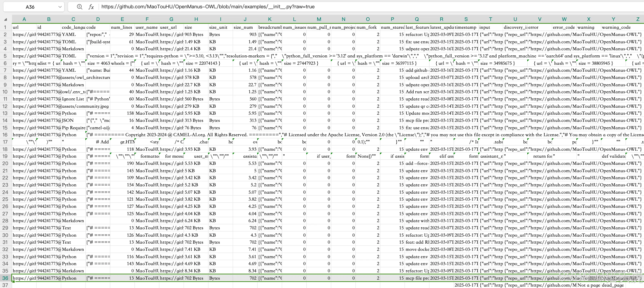Open the Name Box dropdown arrow
The width and height of the screenshot is (644, 288).
60,7
